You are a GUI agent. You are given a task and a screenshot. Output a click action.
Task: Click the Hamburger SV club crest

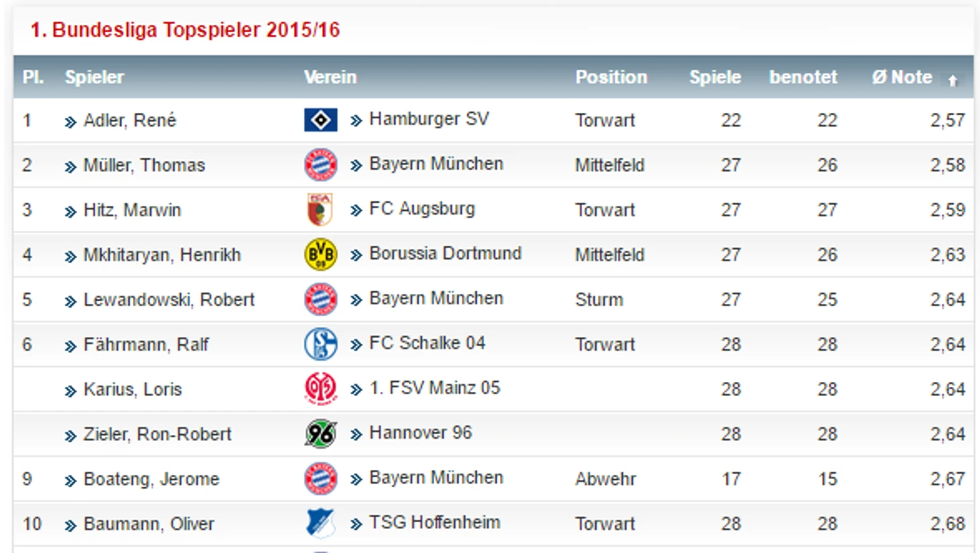[x=321, y=120]
